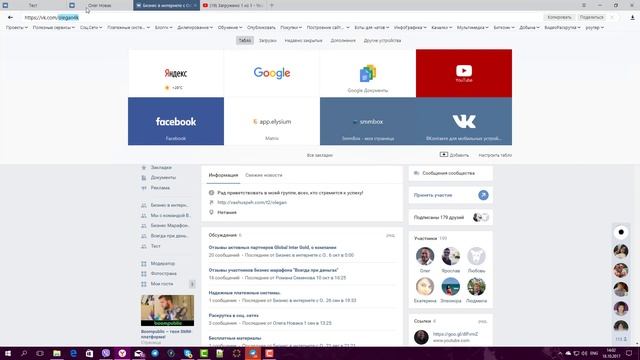Click the Копировать button
The image size is (640, 360).
coord(559,17)
